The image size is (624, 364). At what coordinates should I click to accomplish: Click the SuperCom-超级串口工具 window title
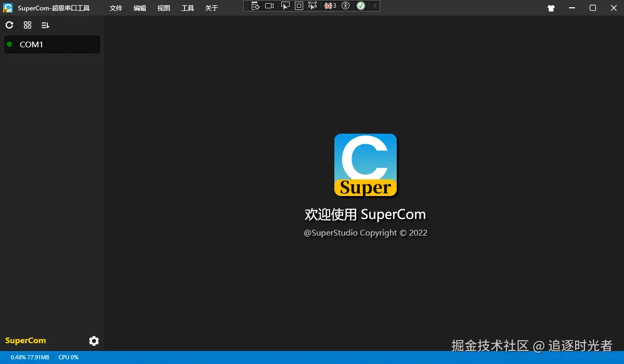coord(54,8)
